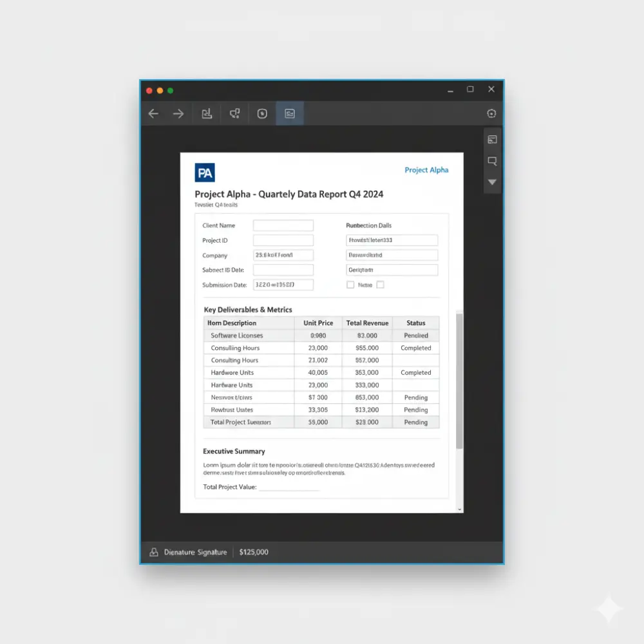Open the Project Alpha link
Viewport: 644px width, 644px height.
point(426,170)
